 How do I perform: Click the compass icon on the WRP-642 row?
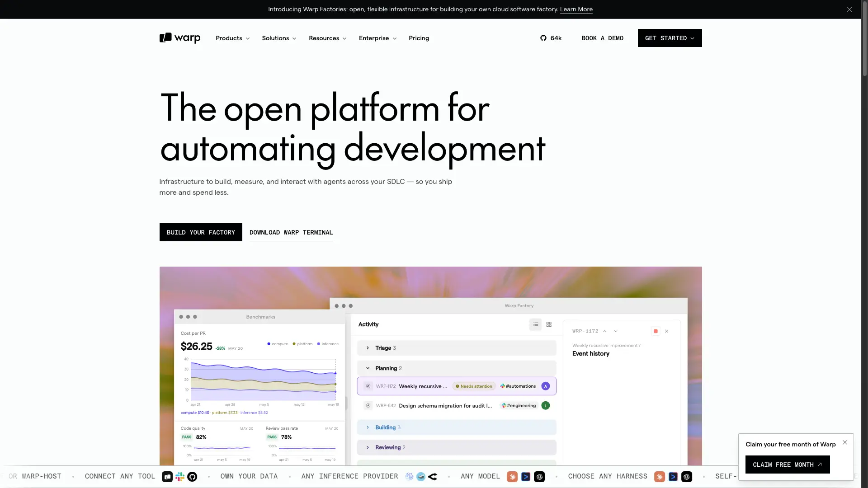[x=368, y=406]
